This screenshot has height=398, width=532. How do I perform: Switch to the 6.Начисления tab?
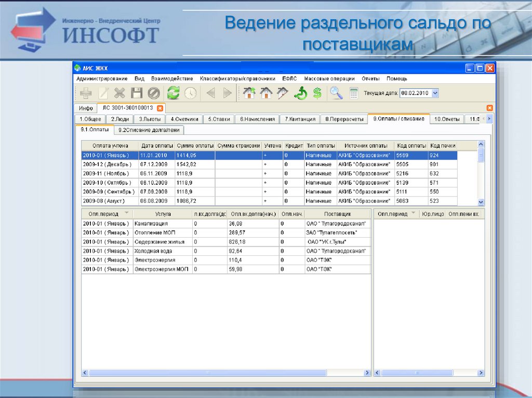[x=257, y=119]
